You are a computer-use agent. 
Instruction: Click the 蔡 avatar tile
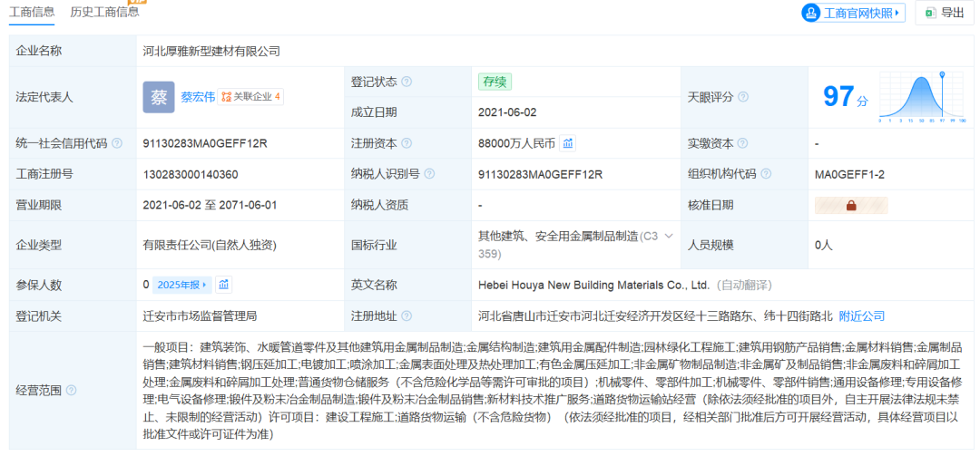pos(159,97)
